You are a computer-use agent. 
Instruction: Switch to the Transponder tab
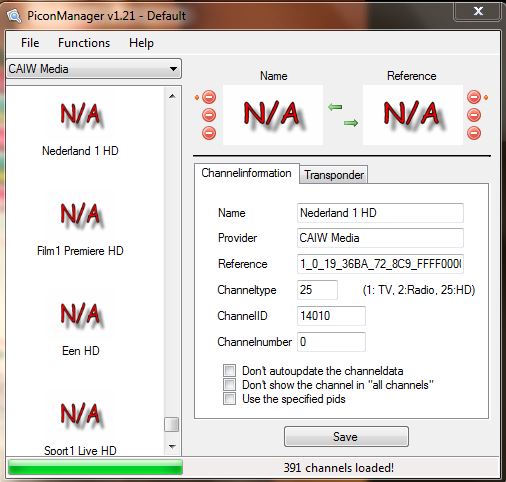point(334,175)
